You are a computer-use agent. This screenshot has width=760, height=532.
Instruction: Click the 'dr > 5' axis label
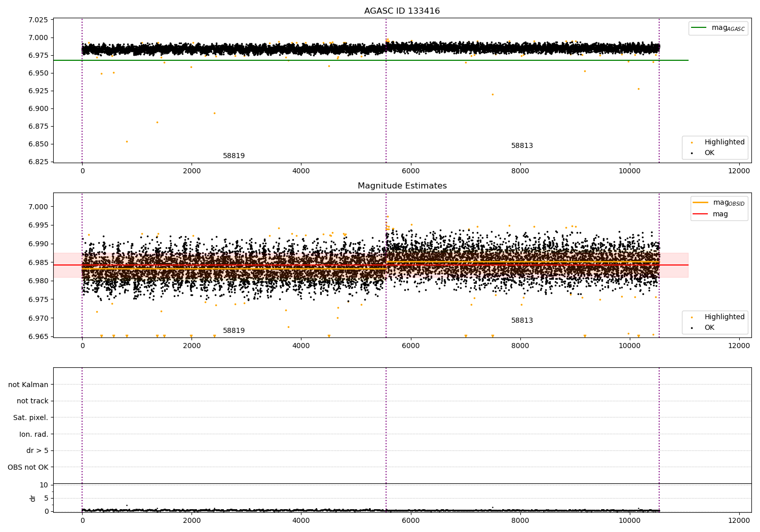click(37, 450)
